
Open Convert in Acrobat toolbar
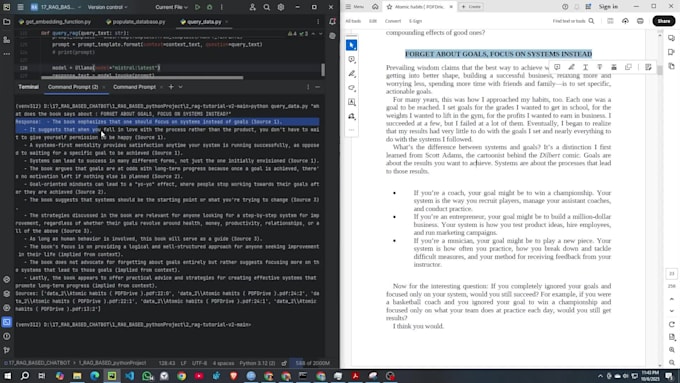[393, 21]
